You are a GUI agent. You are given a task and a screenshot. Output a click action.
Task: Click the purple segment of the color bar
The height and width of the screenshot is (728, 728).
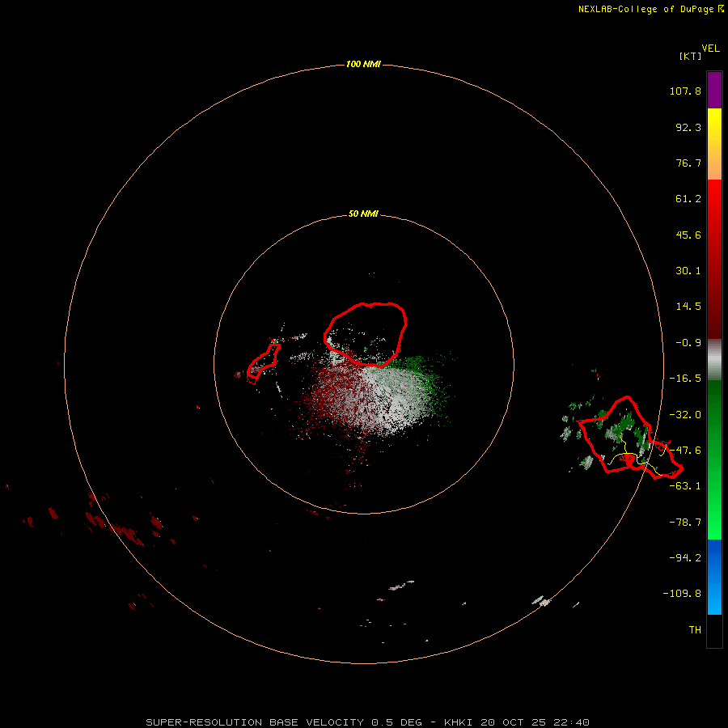coord(714,91)
